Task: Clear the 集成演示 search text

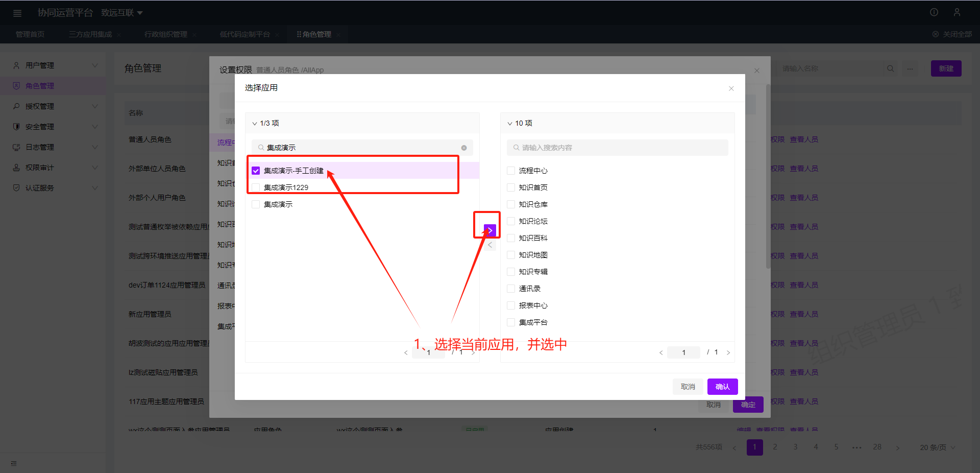Action: click(464, 148)
